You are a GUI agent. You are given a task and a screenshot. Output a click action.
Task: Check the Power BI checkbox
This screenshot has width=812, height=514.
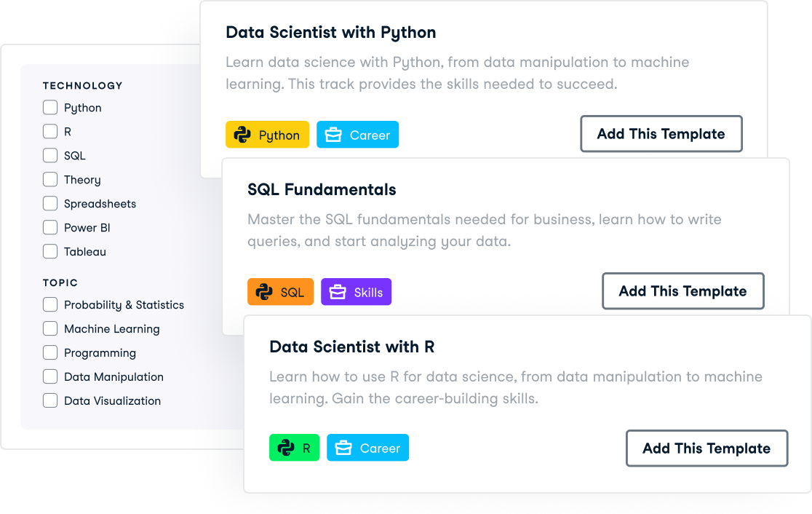49,227
